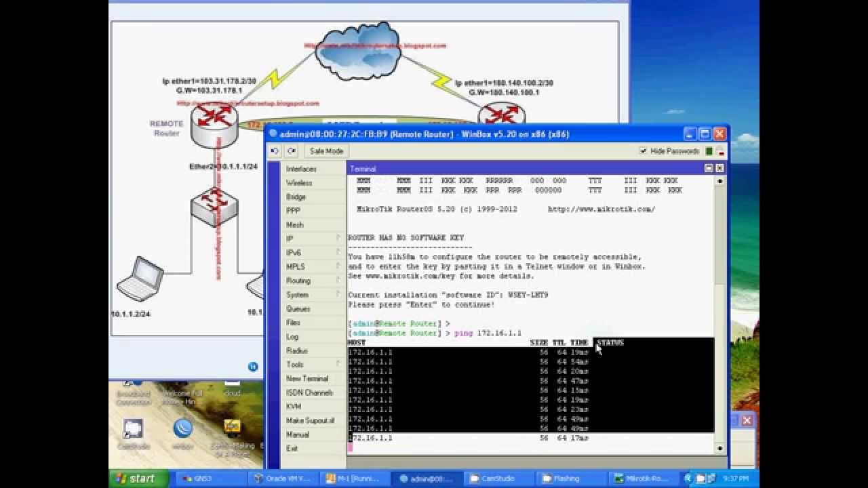Image resolution: width=868 pixels, height=488 pixels.
Task: Click the HOST column header in ping output
Action: click(357, 342)
